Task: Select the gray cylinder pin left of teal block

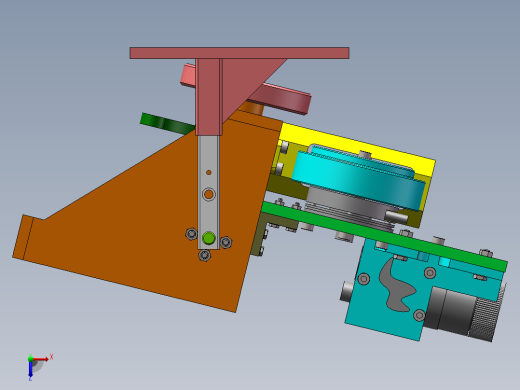Action: 348,291
